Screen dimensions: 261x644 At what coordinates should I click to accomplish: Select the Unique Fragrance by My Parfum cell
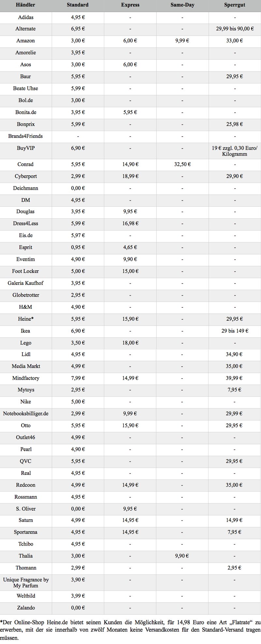click(x=25, y=582)
